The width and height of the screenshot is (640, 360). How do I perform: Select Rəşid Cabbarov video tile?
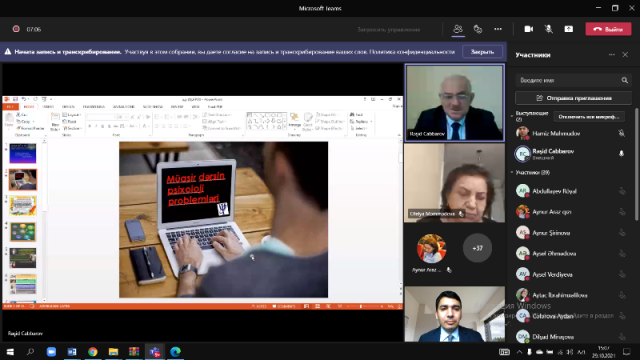pyautogui.click(x=455, y=103)
